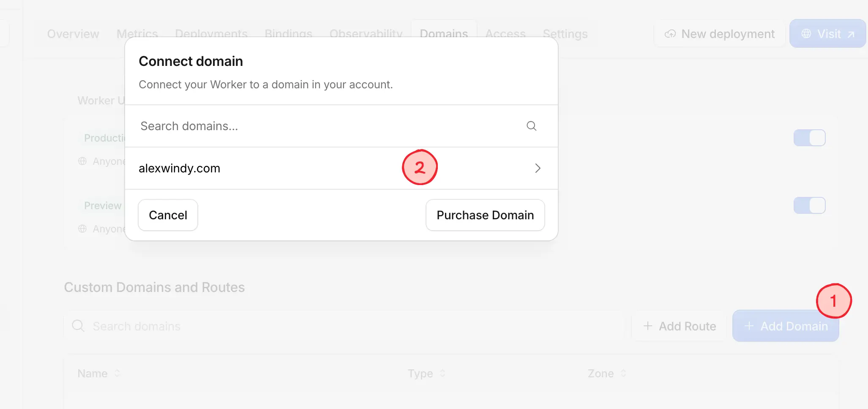This screenshot has width=868, height=409.
Task: Click the cloud upload icon beside New deployment
Action: tap(670, 34)
